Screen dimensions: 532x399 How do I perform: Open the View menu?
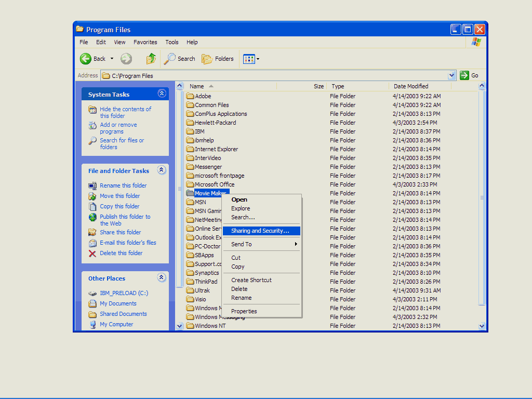click(x=119, y=42)
